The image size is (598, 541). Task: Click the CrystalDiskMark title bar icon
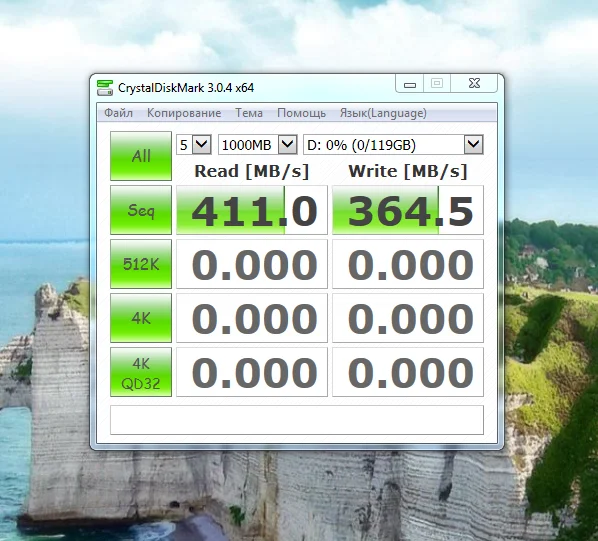[104, 88]
